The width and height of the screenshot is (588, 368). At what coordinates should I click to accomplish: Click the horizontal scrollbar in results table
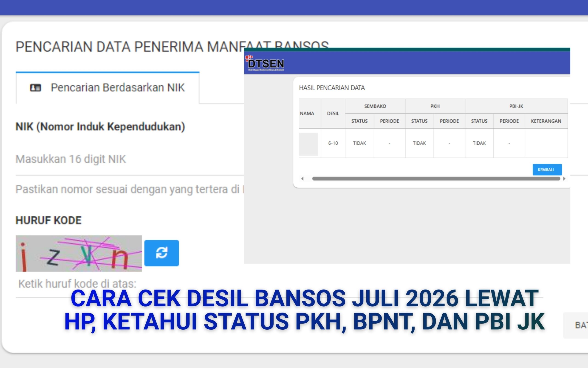click(436, 179)
